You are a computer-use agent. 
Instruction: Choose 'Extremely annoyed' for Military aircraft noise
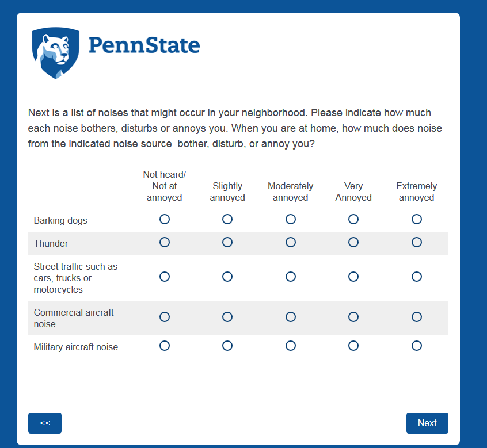(x=417, y=346)
